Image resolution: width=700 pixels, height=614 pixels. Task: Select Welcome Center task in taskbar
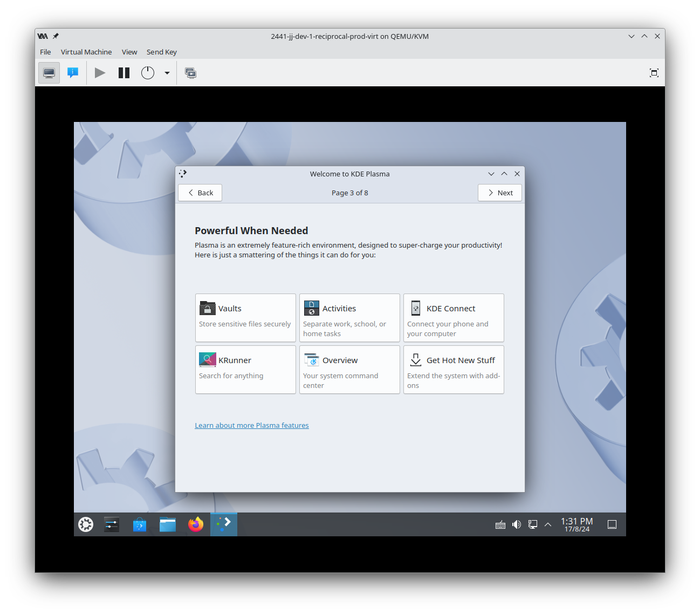(224, 524)
